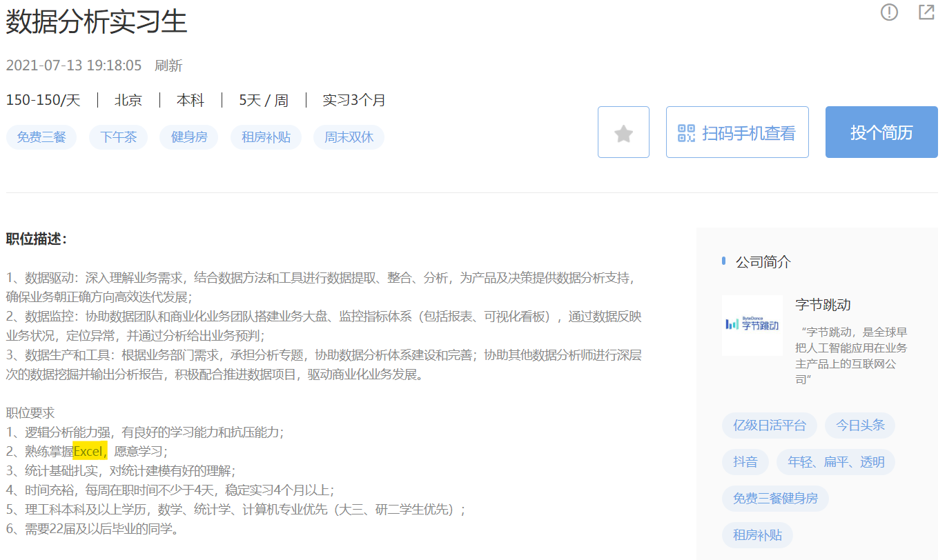This screenshot has height=560, width=947.
Task: Select the 周末双休 benefit tag
Action: pyautogui.click(x=349, y=137)
